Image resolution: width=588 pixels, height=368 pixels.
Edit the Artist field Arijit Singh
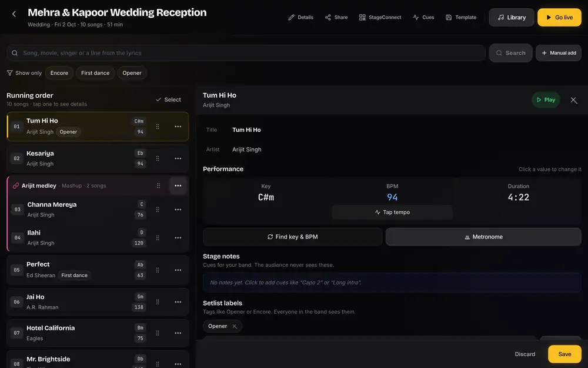pyautogui.click(x=247, y=150)
